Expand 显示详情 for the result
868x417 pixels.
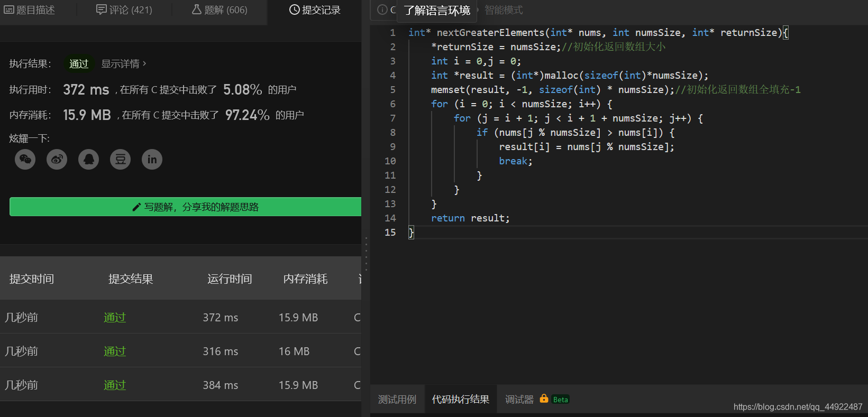[124, 64]
